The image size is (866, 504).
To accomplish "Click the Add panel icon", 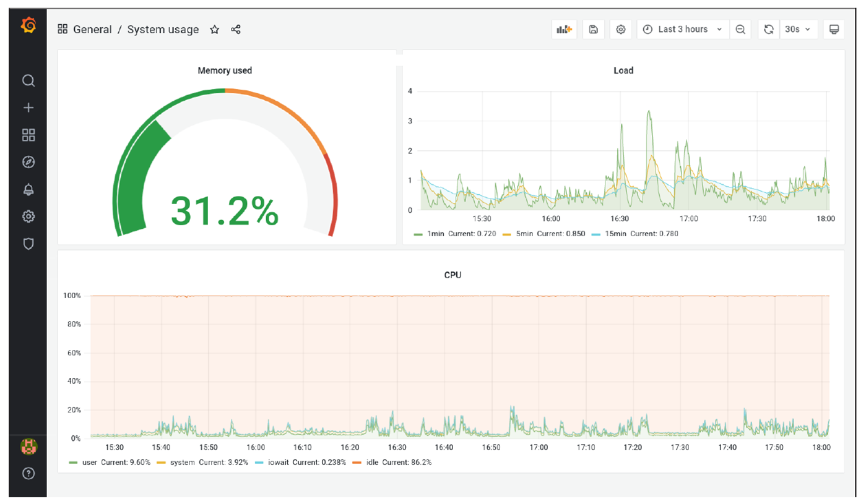I will (x=564, y=29).
